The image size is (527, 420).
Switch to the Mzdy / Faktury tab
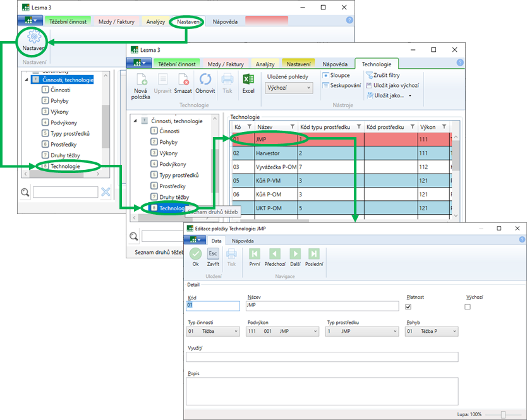226,64
